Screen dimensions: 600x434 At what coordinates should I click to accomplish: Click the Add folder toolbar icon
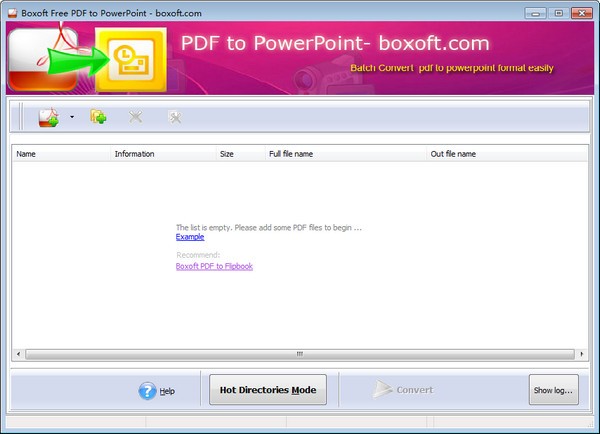pyautogui.click(x=98, y=118)
